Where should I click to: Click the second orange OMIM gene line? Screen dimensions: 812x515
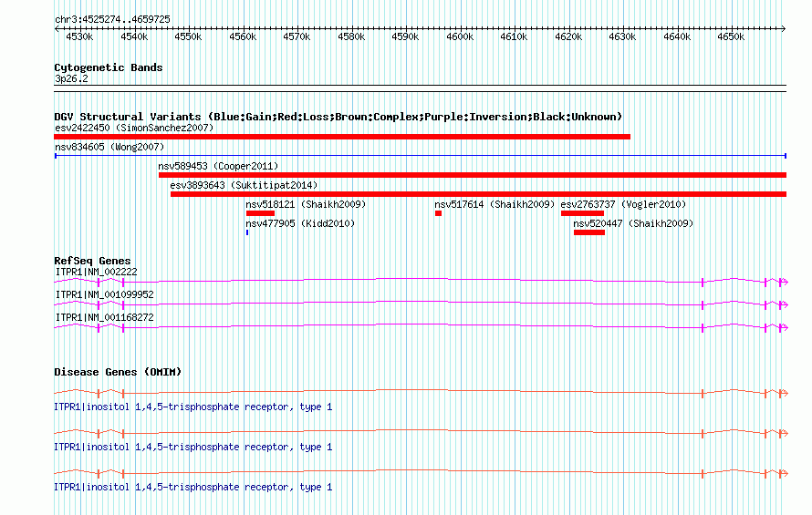421,433
